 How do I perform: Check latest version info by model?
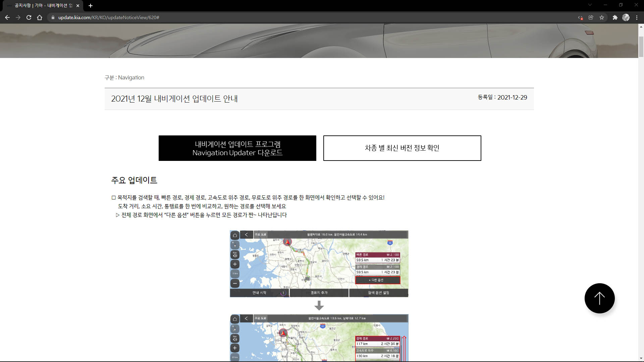coord(402,148)
